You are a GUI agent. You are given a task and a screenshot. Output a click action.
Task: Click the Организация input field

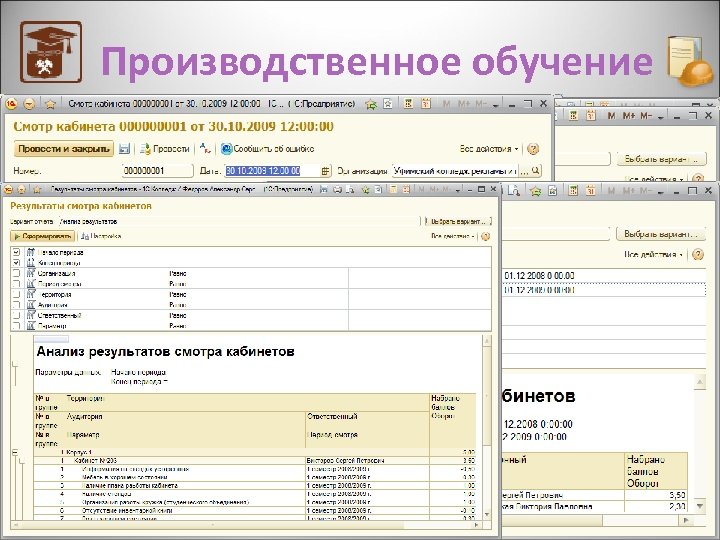pos(456,171)
